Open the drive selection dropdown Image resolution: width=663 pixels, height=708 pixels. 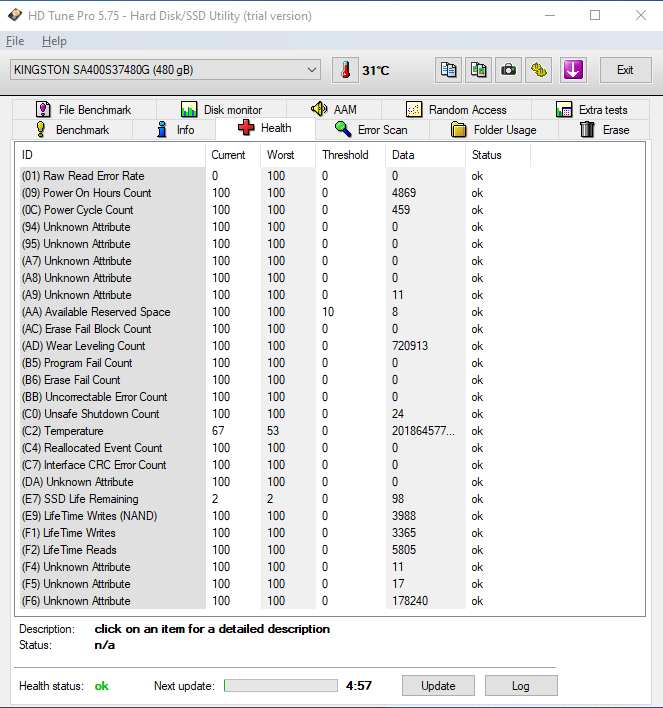(165, 70)
